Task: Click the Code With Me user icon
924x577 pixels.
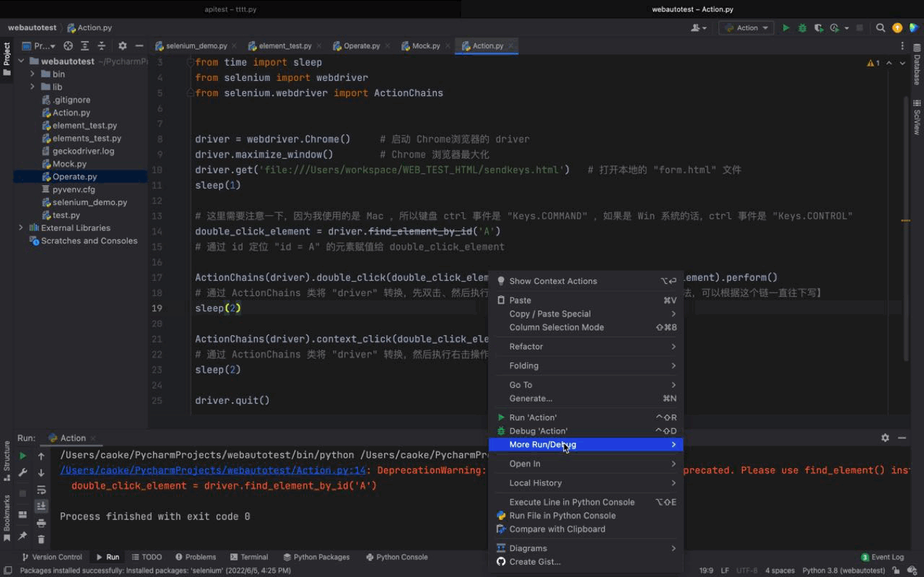Action: point(696,28)
